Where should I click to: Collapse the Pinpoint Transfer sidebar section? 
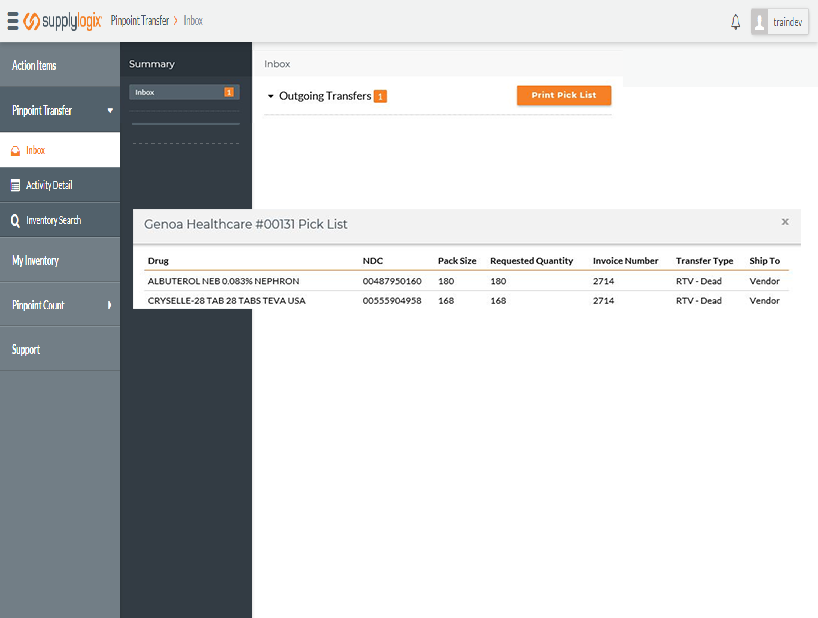tap(110, 110)
